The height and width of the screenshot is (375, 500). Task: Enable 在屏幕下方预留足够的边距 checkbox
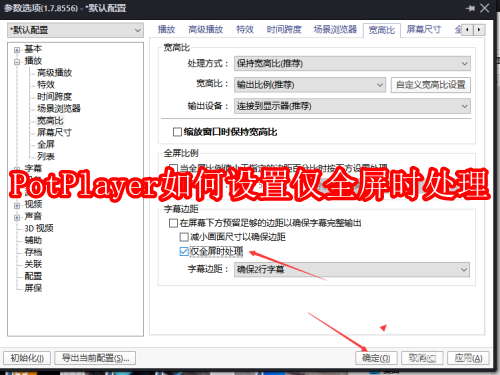coord(173,223)
